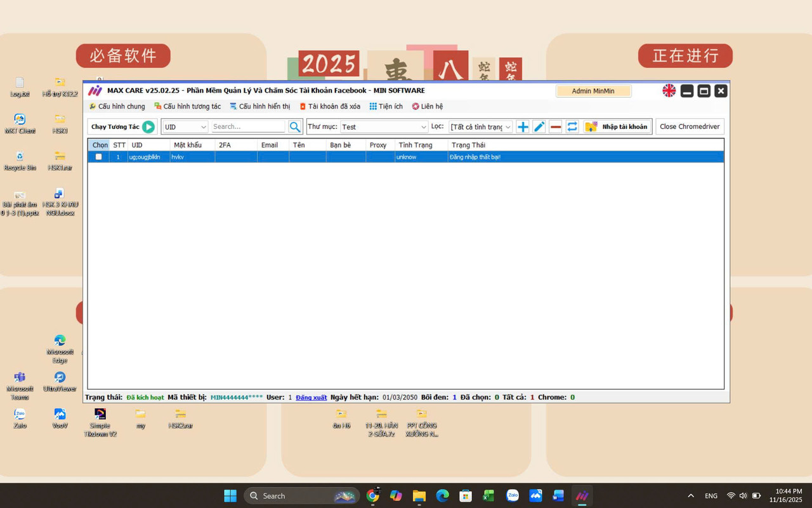Click the Proxy column header
The height and width of the screenshot is (508, 812).
pyautogui.click(x=381, y=145)
